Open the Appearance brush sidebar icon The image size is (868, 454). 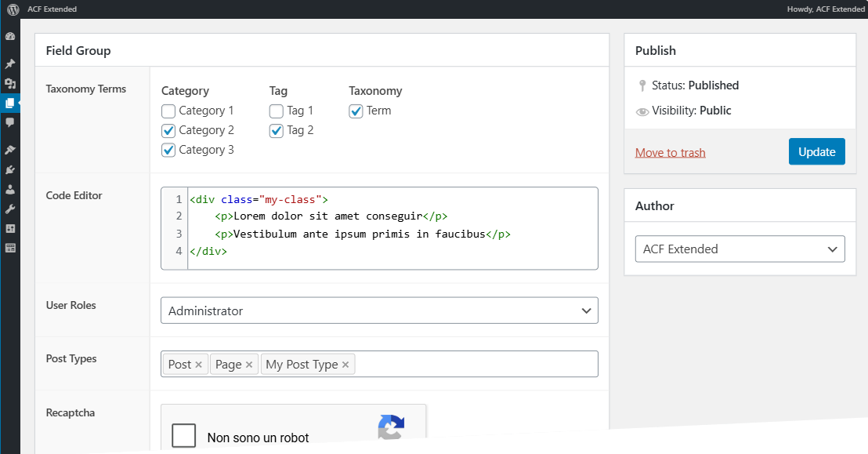point(10,150)
